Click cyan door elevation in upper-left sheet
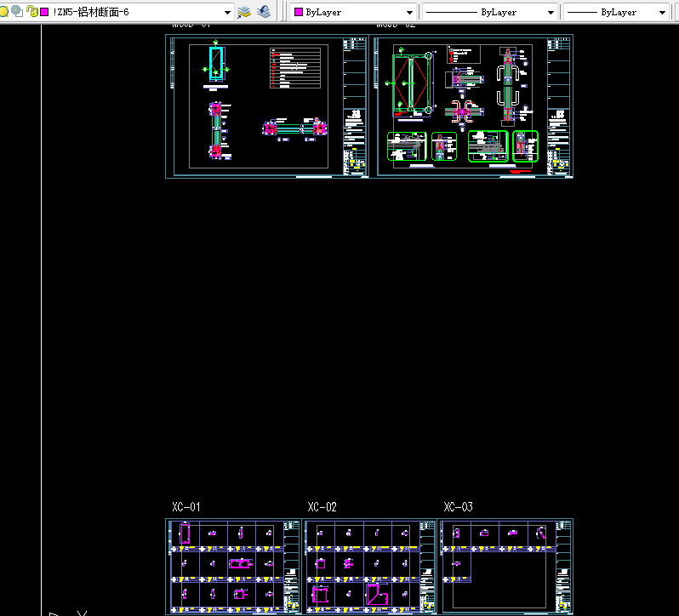679x616 pixels. click(216, 64)
